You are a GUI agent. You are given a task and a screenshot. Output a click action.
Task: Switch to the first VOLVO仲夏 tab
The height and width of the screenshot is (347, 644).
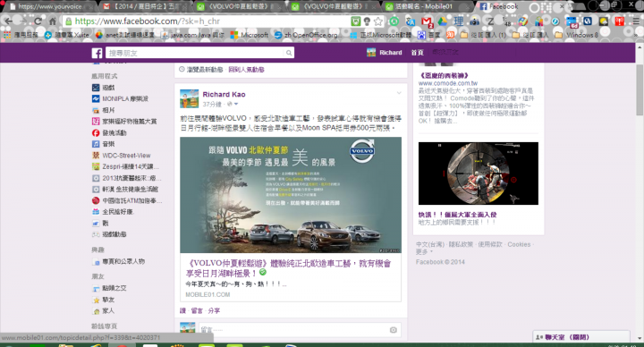238,6
